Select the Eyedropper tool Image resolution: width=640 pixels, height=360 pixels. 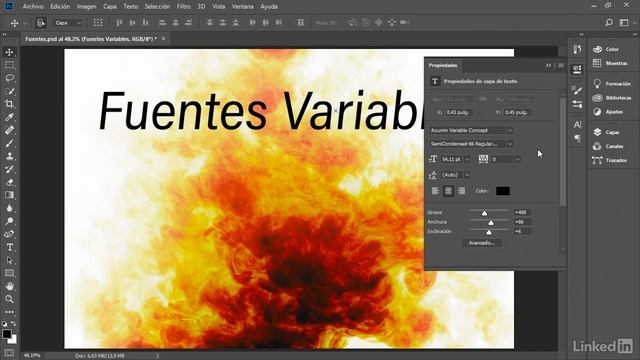click(9, 117)
